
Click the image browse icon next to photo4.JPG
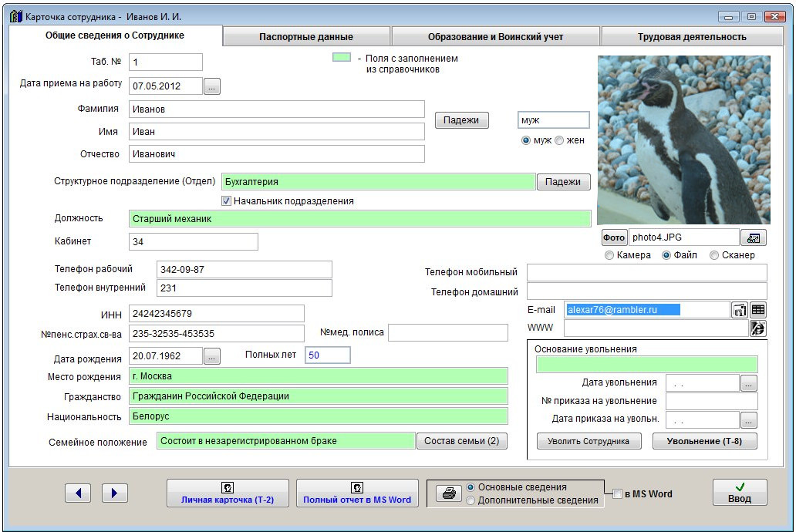(753, 238)
